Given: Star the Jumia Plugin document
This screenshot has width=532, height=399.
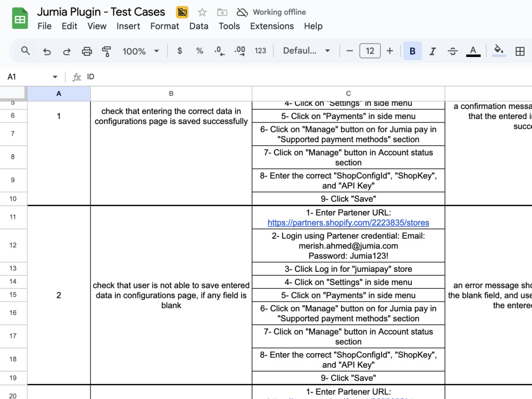Looking at the screenshot, I should point(202,12).
